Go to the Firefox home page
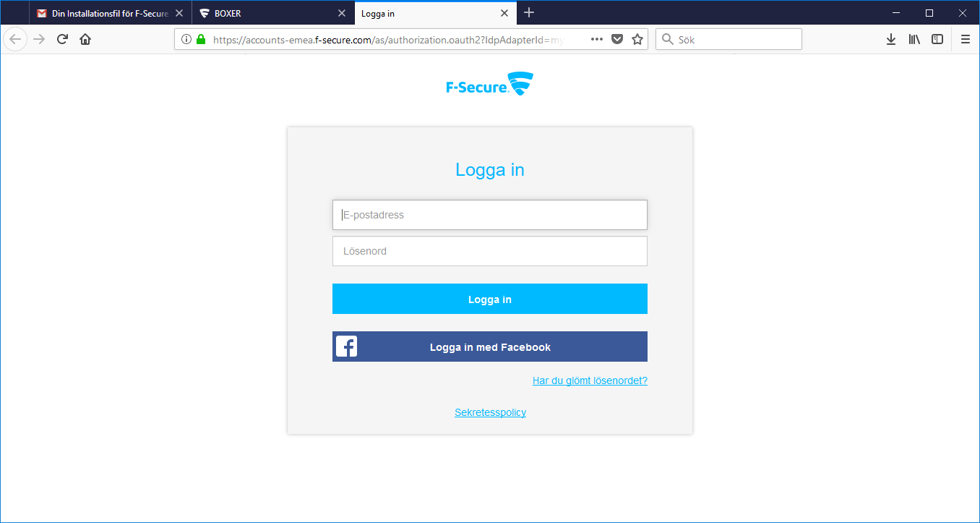 pos(85,39)
